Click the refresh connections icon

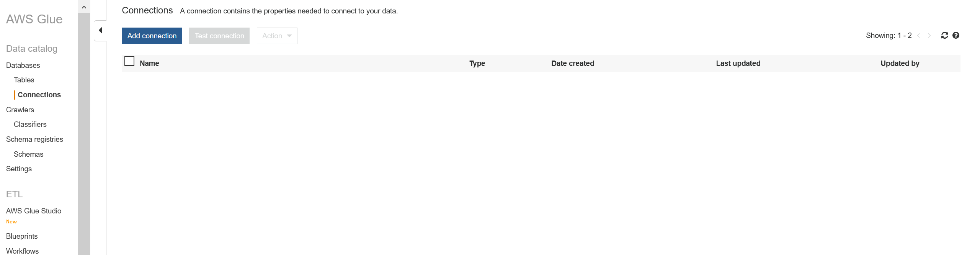click(x=944, y=36)
